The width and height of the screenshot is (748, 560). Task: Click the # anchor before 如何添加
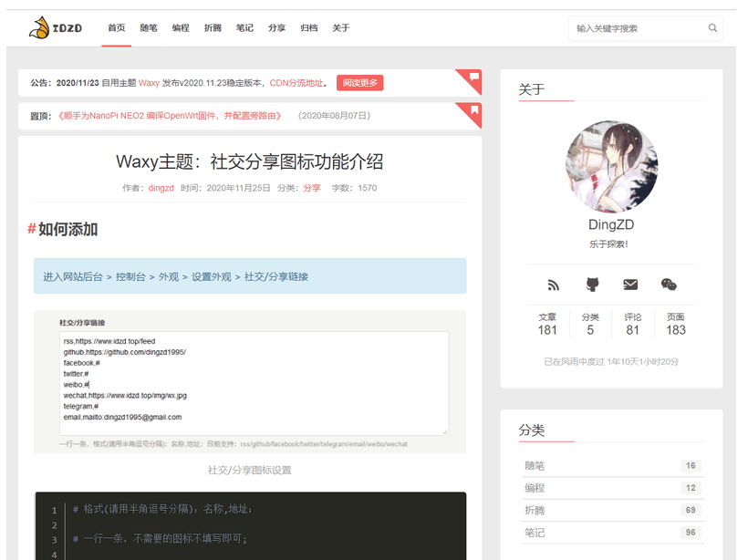[x=32, y=229]
